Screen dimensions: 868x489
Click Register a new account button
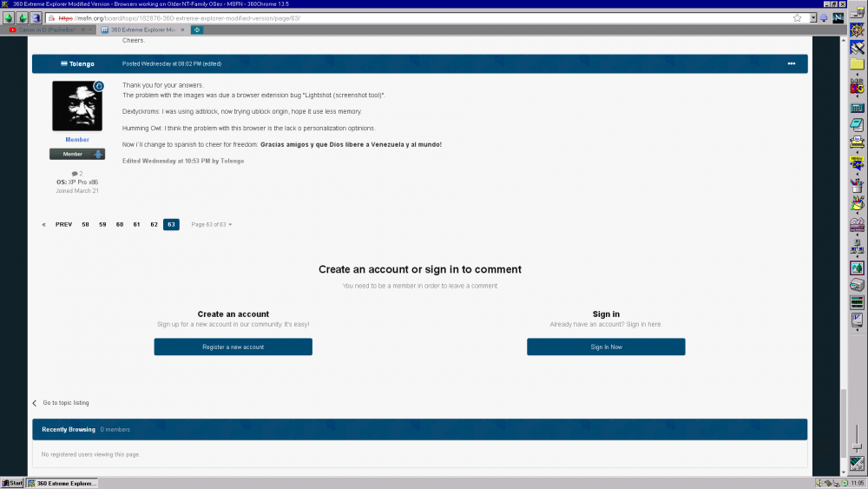tap(233, 347)
